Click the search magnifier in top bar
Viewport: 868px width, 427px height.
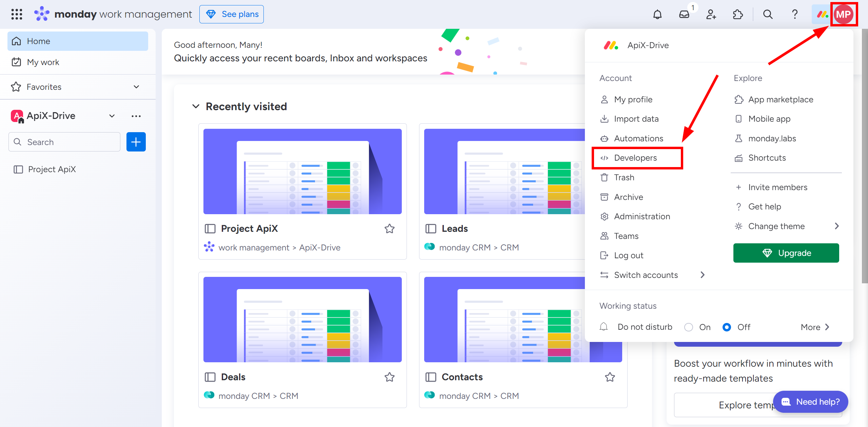(x=768, y=14)
